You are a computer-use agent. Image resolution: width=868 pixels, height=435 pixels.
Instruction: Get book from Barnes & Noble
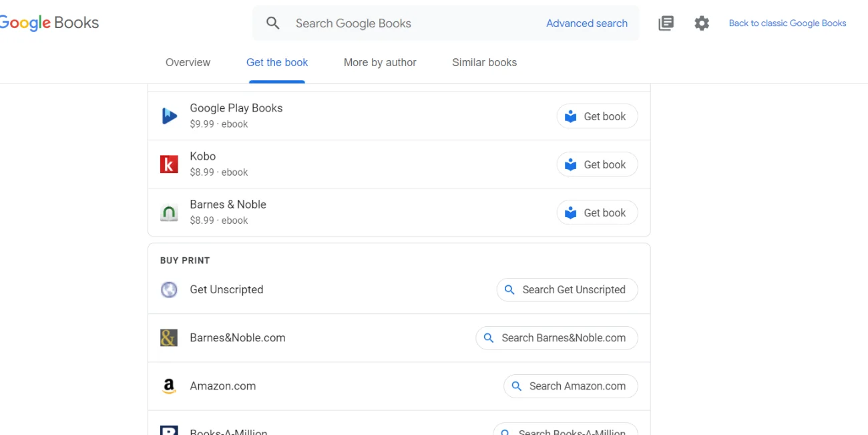pos(597,212)
